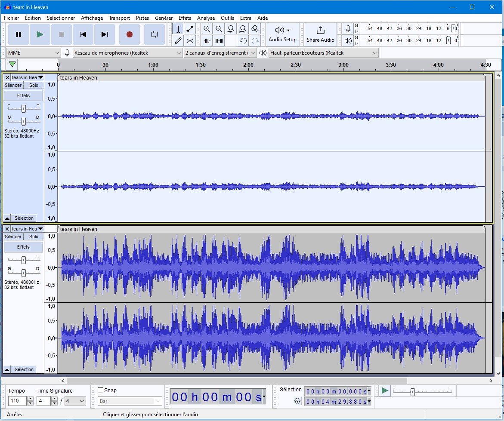This screenshot has width=504, height=421.
Task: Click the Stop button
Action: coord(62,34)
